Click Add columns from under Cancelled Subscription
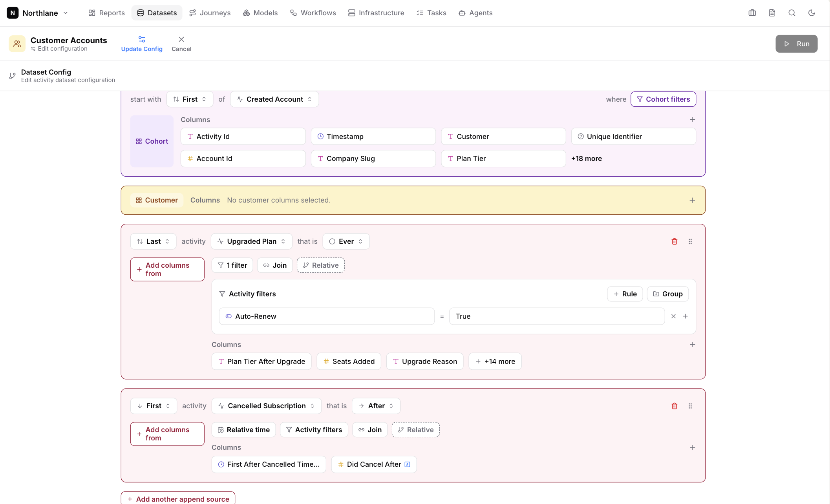Image resolution: width=830 pixels, height=504 pixels. [167, 434]
